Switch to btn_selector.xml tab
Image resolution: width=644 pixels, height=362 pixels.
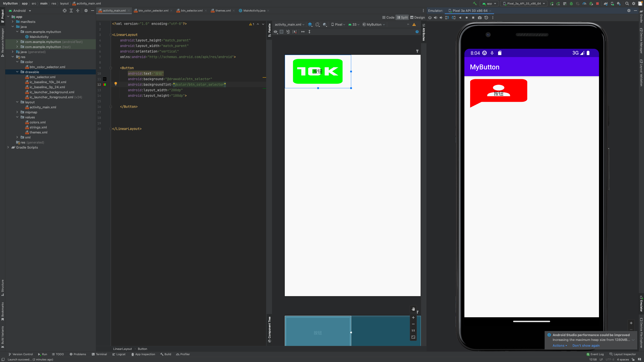[x=192, y=11]
